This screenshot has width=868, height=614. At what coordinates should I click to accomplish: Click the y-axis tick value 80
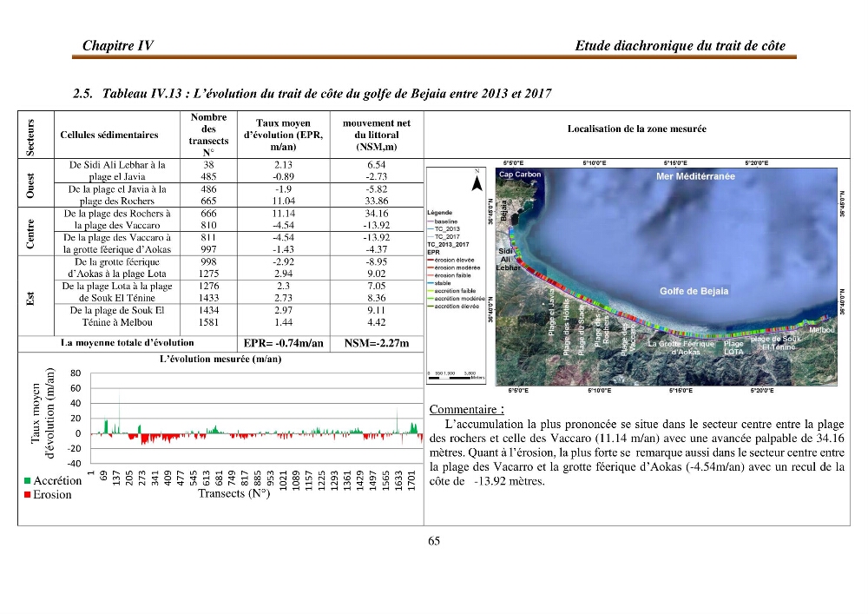tap(76, 373)
